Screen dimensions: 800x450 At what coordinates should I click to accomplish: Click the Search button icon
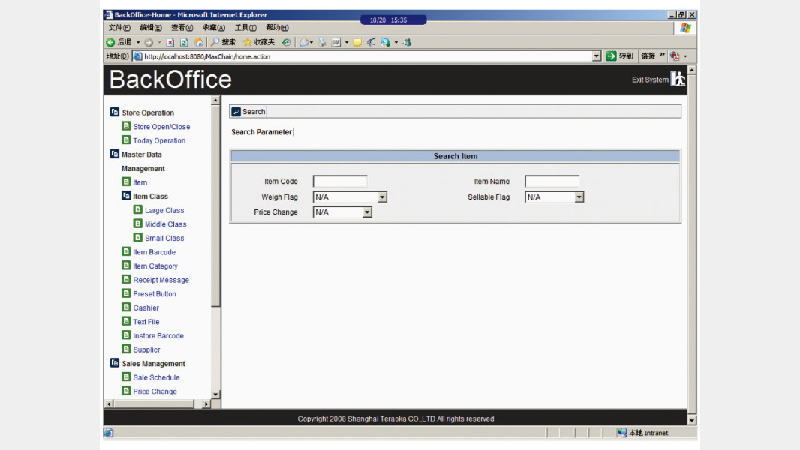tap(236, 112)
